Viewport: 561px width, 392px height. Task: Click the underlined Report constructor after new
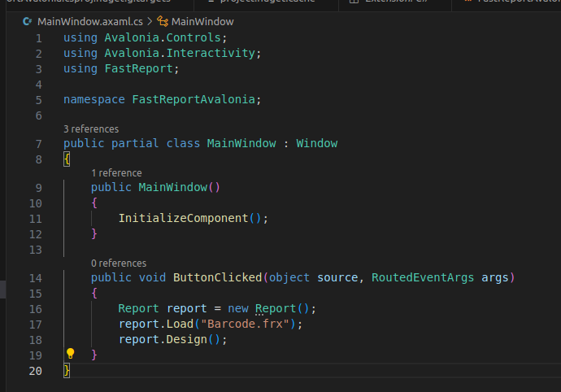[275, 309]
